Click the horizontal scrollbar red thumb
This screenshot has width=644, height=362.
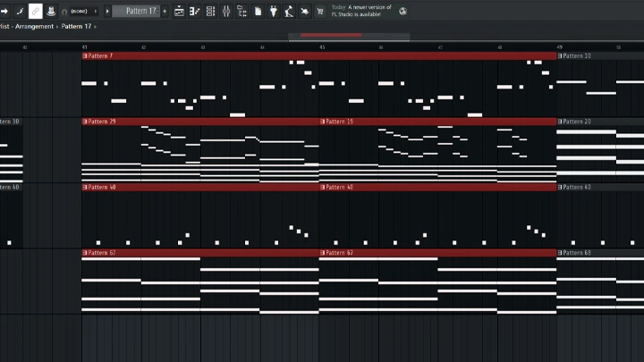coord(331,35)
